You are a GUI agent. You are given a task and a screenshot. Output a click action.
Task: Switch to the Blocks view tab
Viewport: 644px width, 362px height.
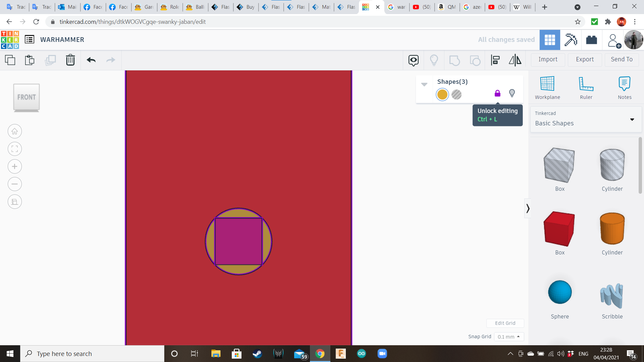571,40
